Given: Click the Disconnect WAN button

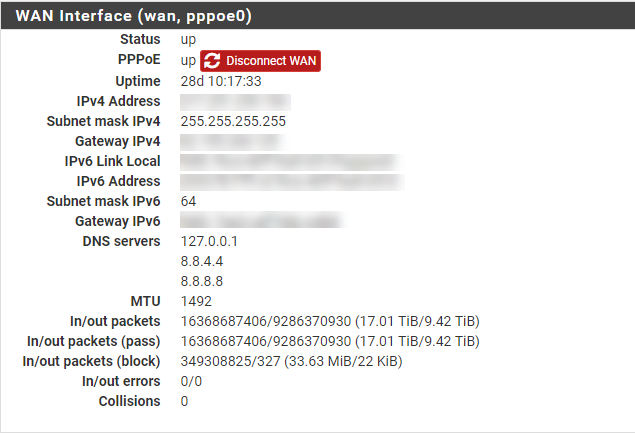Looking at the screenshot, I should (x=260, y=61).
